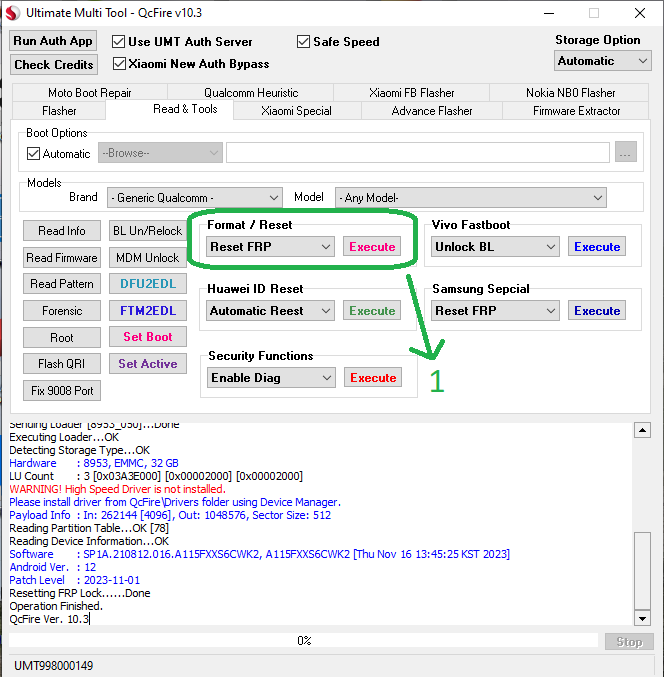Click DFU2EDL button
This screenshot has height=677, width=664.
[148, 284]
